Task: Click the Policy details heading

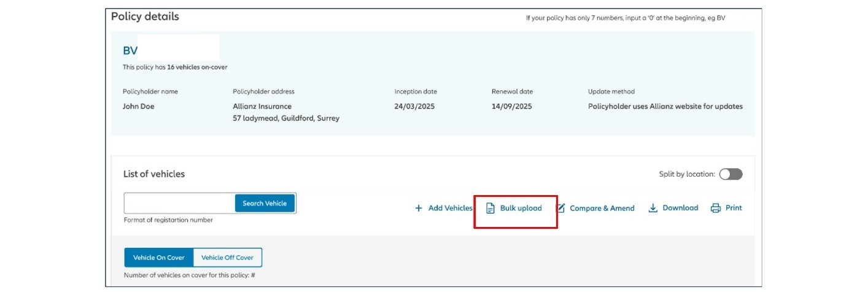Action: click(145, 17)
